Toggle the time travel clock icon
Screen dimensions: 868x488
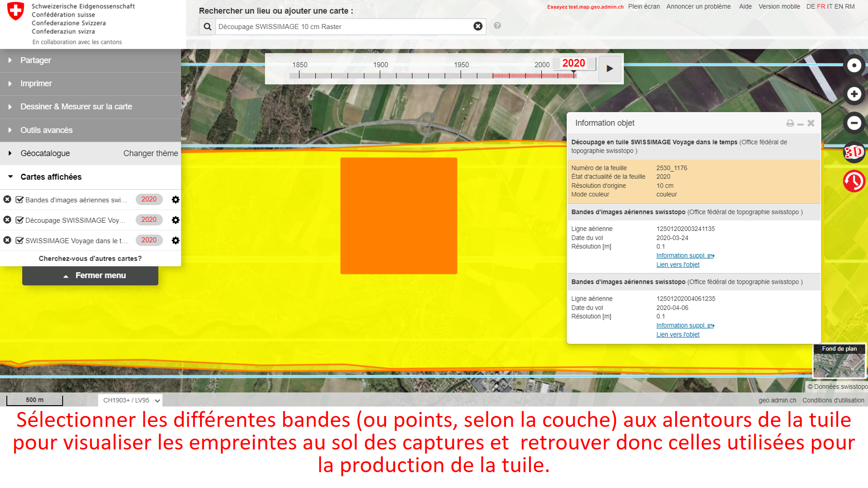point(854,181)
